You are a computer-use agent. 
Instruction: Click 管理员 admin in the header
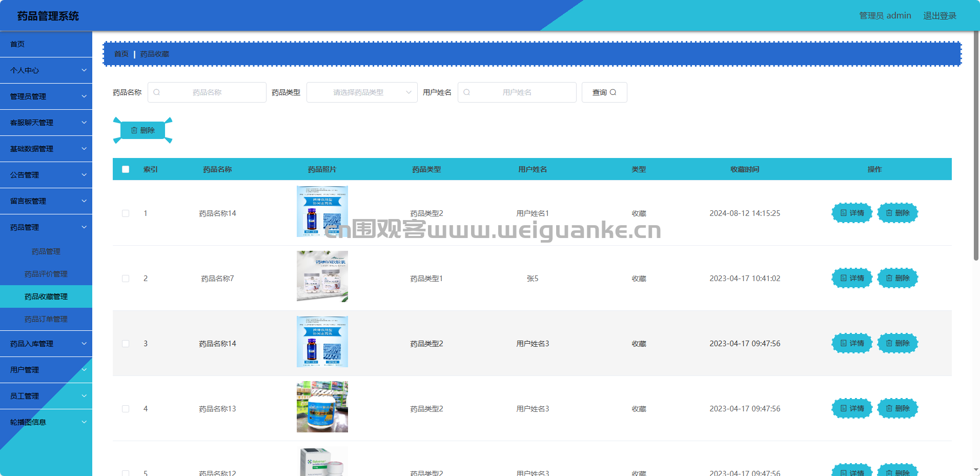885,16
